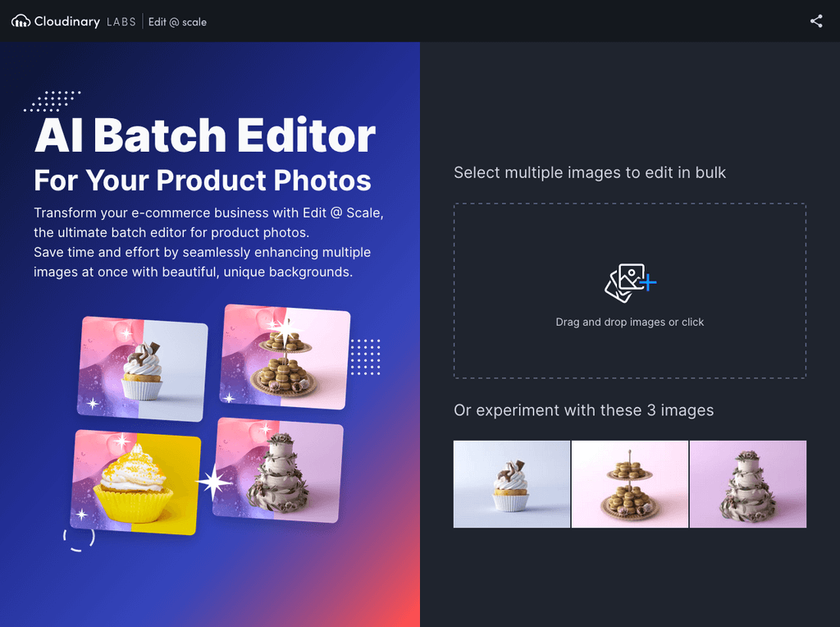The width and height of the screenshot is (840, 627).
Task: Select the macaron tower sample image
Action: coord(629,484)
